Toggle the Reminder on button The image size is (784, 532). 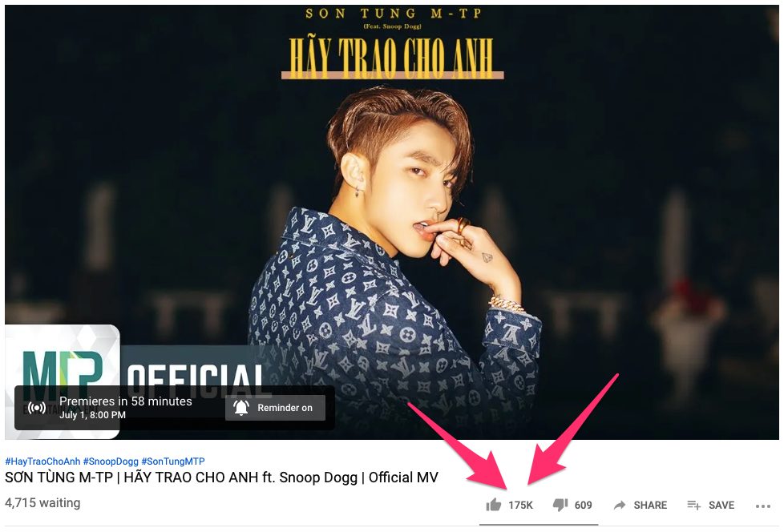pyautogui.click(x=275, y=408)
